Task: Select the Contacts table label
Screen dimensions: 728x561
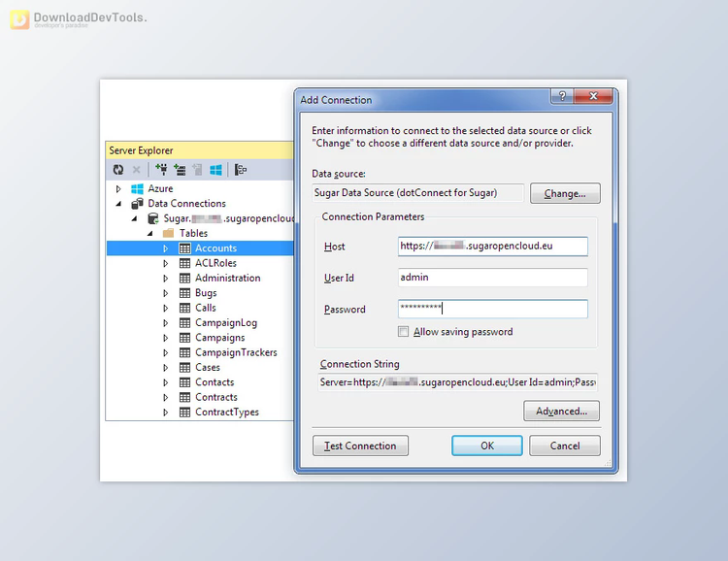Action: coord(215,382)
